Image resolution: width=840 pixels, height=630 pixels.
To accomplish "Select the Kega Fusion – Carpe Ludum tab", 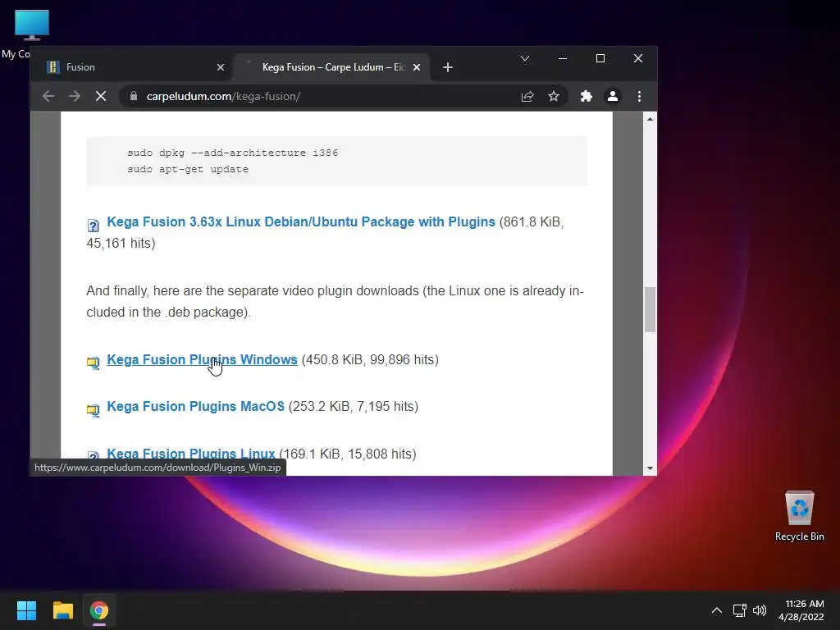I will (x=332, y=67).
